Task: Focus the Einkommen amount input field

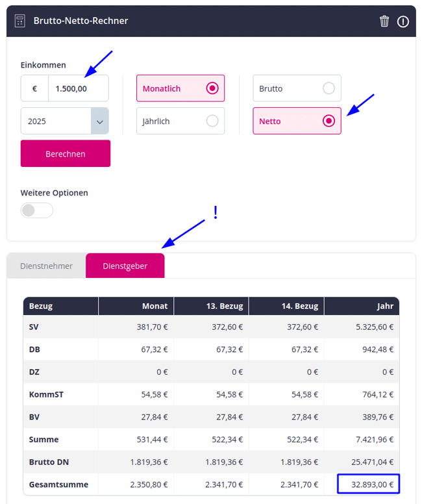Action: (x=79, y=88)
